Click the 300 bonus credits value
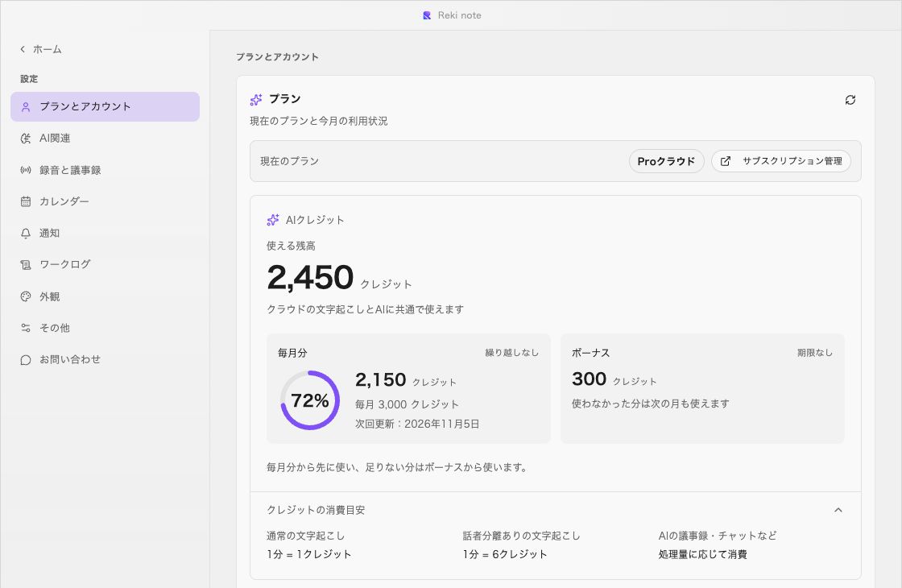This screenshot has width=902, height=588. pos(589,379)
